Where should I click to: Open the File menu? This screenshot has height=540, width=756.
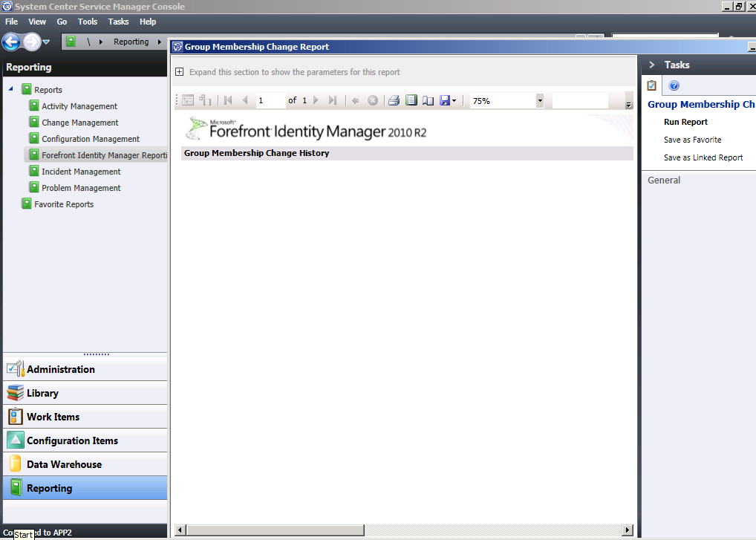[x=12, y=22]
